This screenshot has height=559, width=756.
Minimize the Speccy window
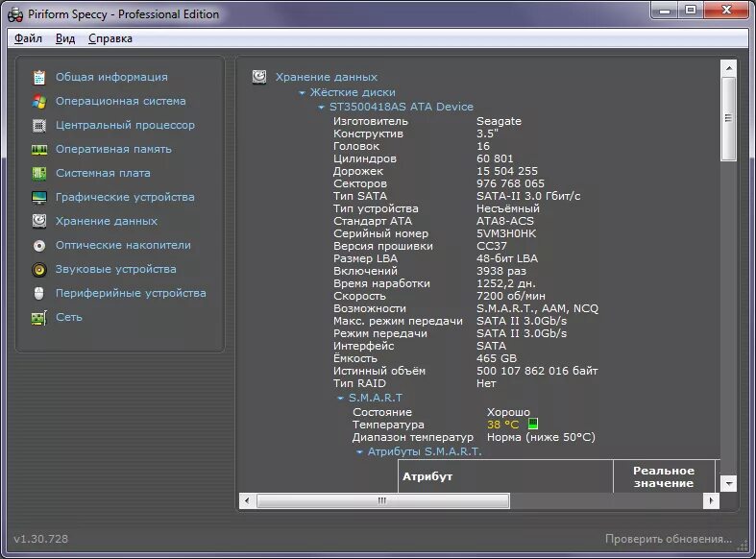665,11
